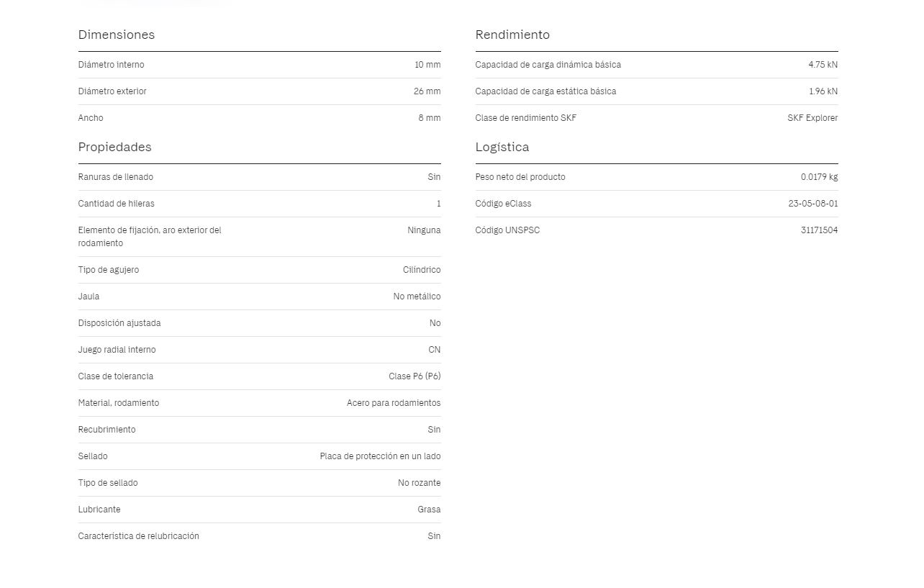This screenshot has height=588, width=924.
Task: Click the Propiedades section heading
Action: click(114, 147)
